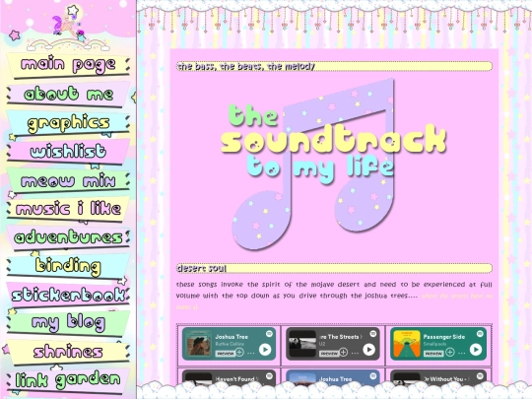
Task: Open more options on the U2 Streets card
Action: [x=355, y=353]
